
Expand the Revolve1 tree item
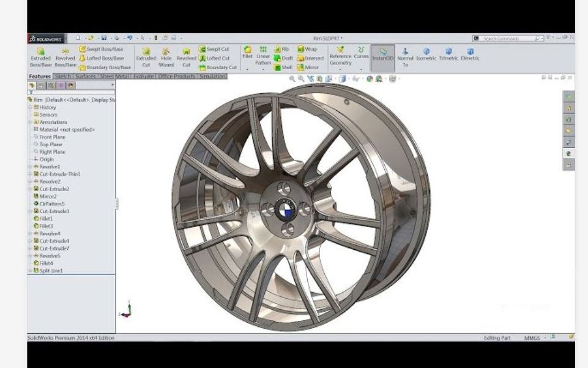(29, 165)
